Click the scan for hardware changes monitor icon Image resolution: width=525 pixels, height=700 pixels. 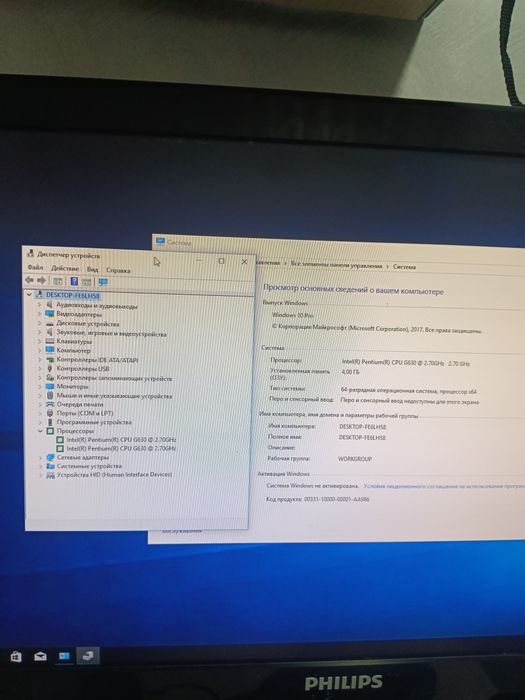click(x=103, y=282)
